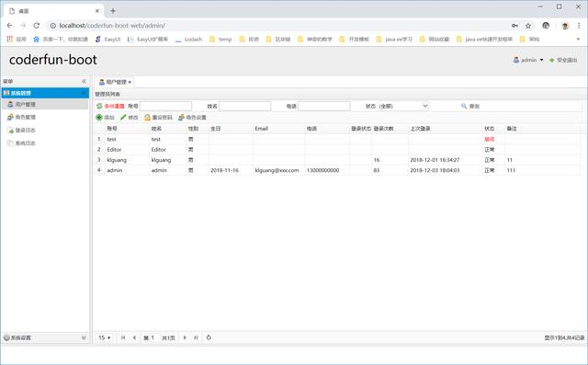Go to next page in pagination

pyautogui.click(x=185, y=337)
